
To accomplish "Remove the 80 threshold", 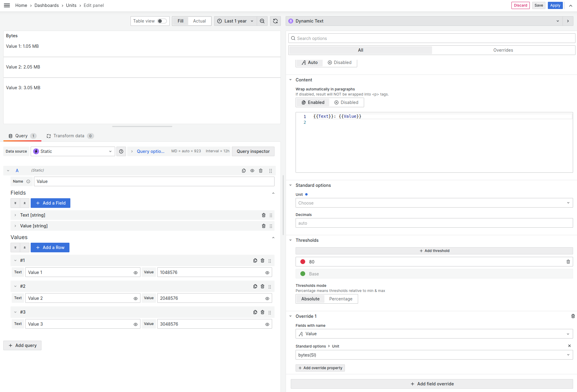I will 568,262.
